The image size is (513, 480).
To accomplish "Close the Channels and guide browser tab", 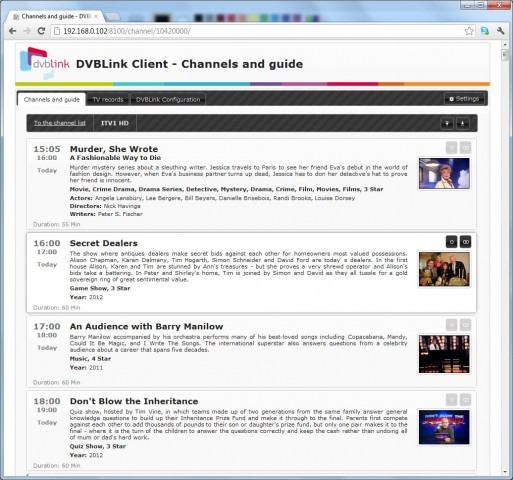I will coord(96,16).
